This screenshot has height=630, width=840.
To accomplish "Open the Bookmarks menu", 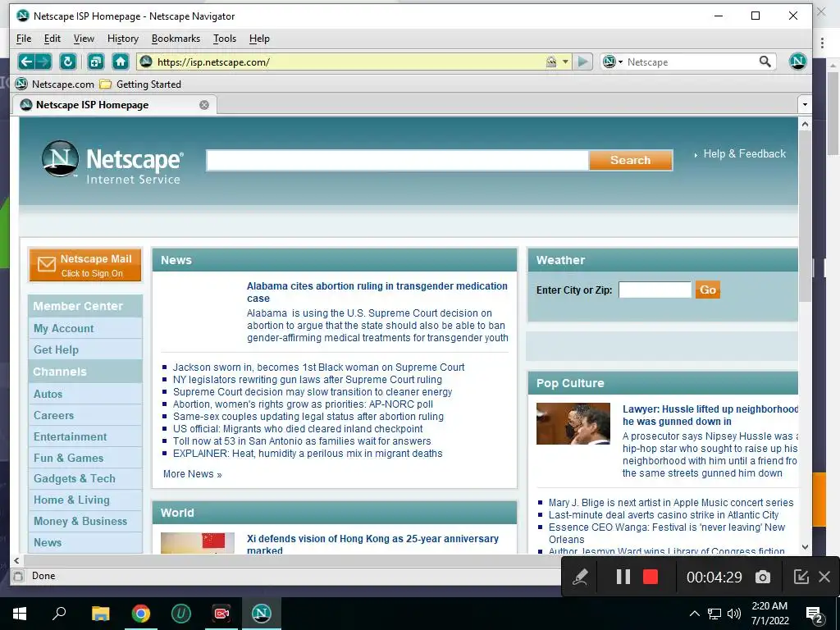I will (x=176, y=39).
